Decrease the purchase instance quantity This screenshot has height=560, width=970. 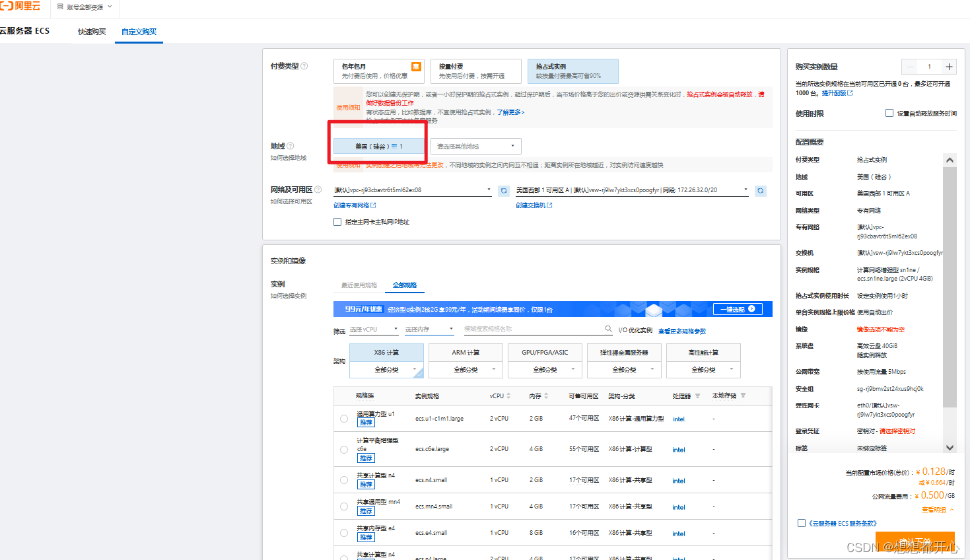(x=911, y=67)
